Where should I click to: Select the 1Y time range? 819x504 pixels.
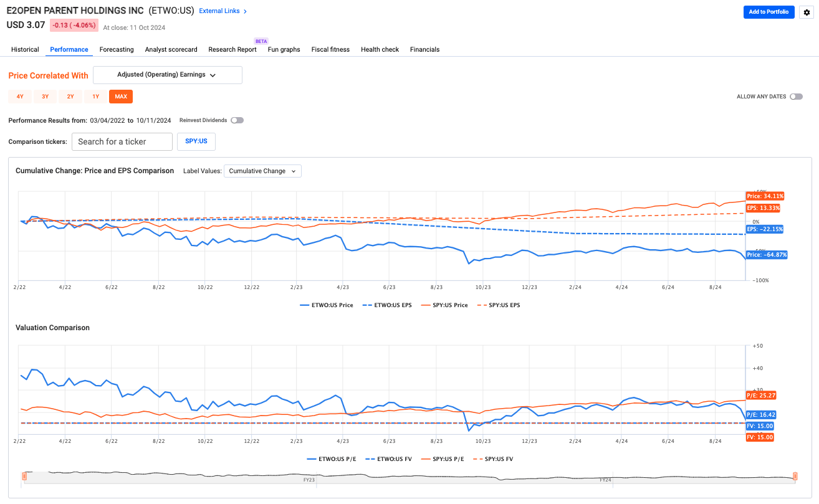click(x=95, y=97)
